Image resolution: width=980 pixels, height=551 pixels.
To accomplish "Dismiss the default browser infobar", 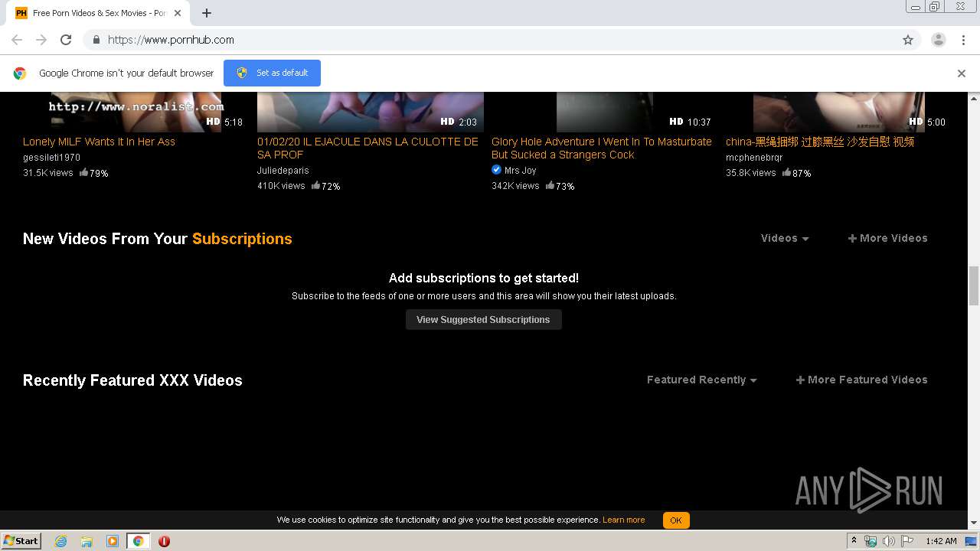I will [962, 73].
